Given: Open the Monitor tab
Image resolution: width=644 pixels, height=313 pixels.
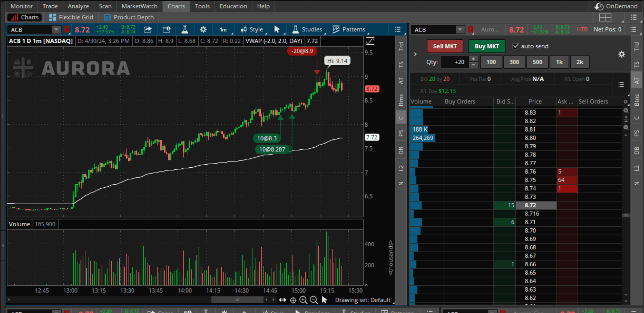Looking at the screenshot, I should pyautogui.click(x=22, y=6).
